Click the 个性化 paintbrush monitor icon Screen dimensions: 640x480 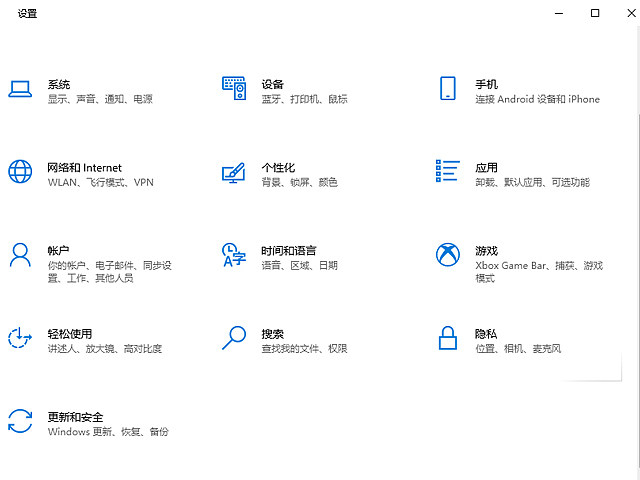point(233,173)
